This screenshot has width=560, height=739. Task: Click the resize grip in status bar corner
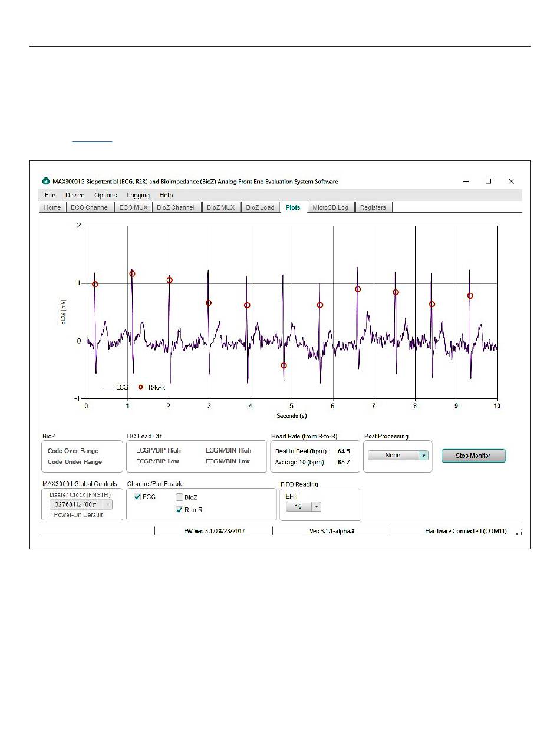[519, 532]
